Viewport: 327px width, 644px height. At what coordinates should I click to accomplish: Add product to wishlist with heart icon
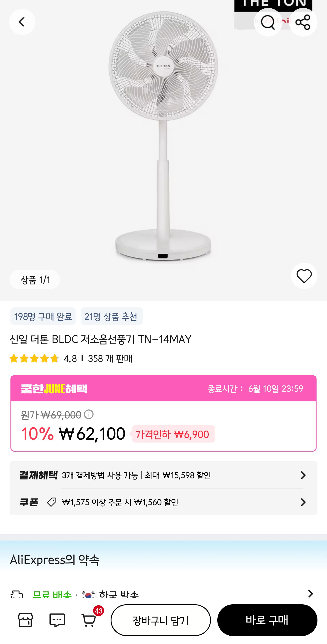point(304,276)
